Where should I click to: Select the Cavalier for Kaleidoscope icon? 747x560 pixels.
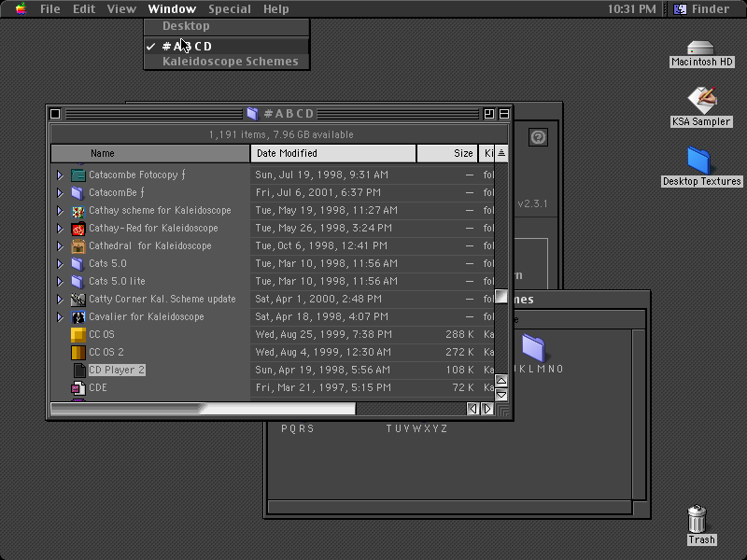point(78,316)
